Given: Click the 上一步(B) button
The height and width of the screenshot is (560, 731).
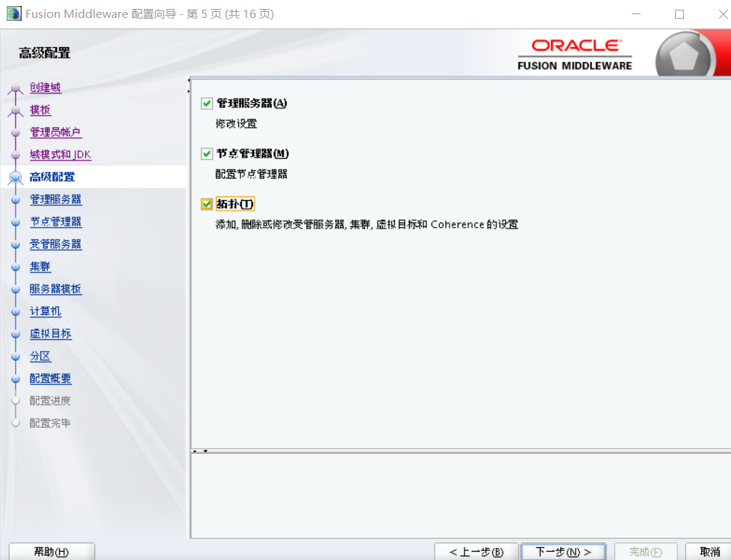Looking at the screenshot, I should point(476,551).
